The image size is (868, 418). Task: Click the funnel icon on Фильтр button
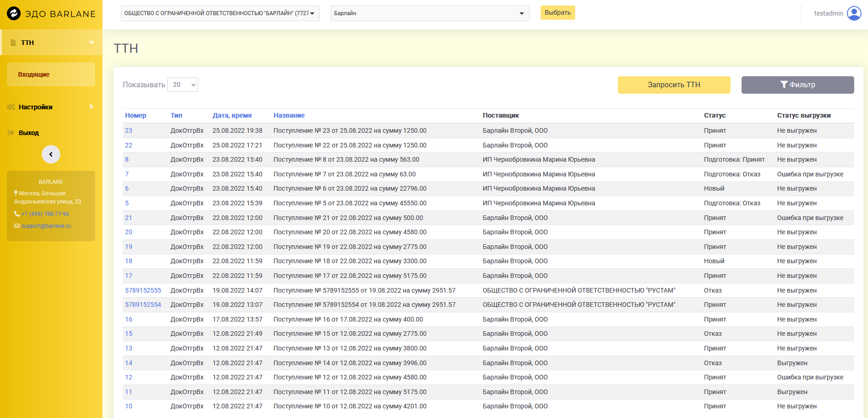pyautogui.click(x=784, y=85)
